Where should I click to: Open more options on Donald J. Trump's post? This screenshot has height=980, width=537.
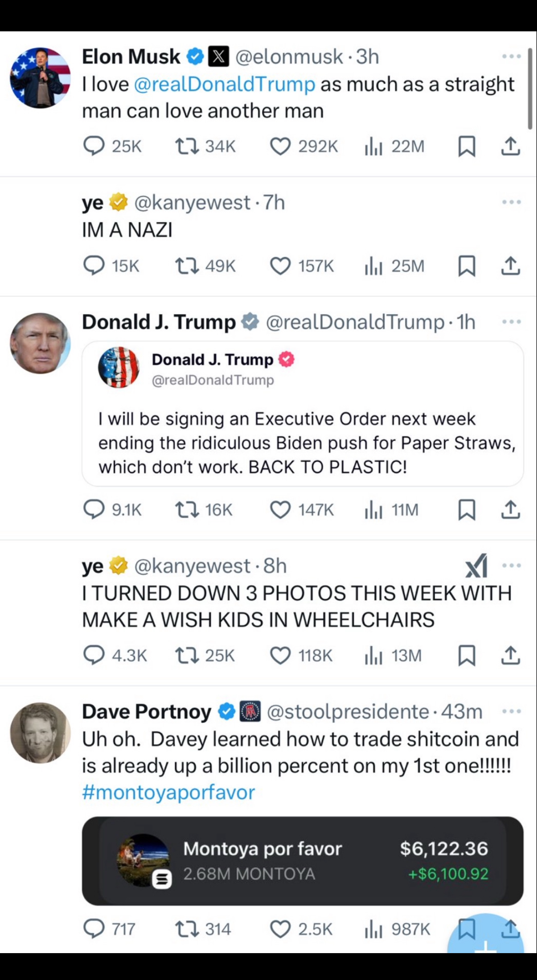pos(511,322)
